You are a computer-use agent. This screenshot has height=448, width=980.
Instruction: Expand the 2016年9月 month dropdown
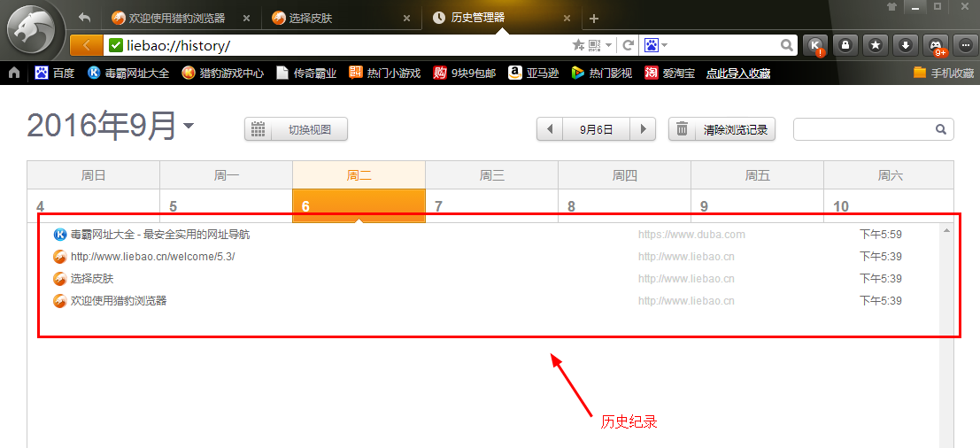[189, 127]
